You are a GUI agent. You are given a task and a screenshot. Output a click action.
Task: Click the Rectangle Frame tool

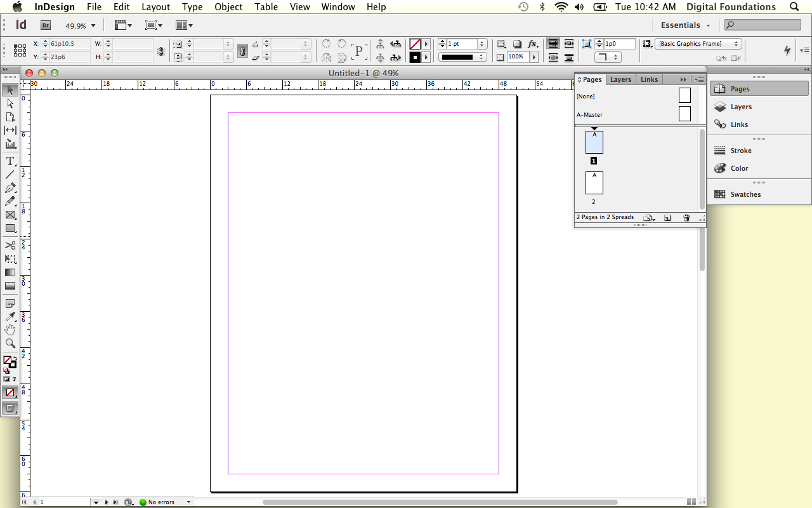tap(10, 215)
